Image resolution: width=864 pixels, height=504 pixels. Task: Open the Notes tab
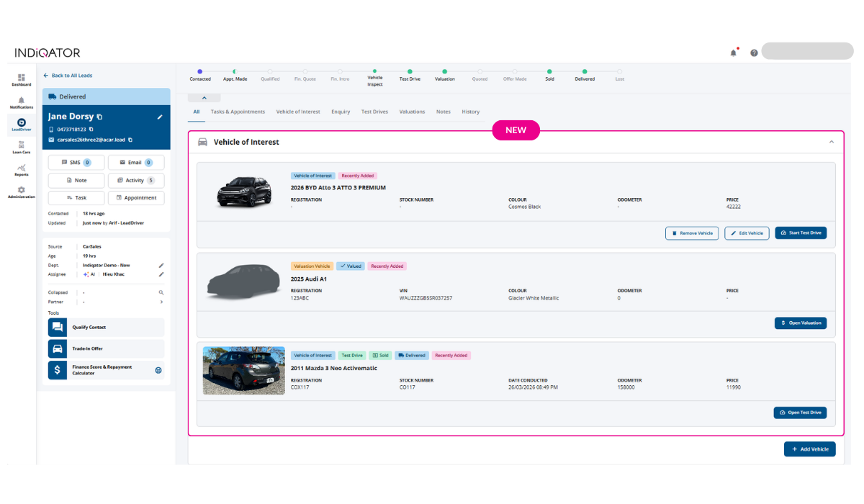click(x=443, y=112)
